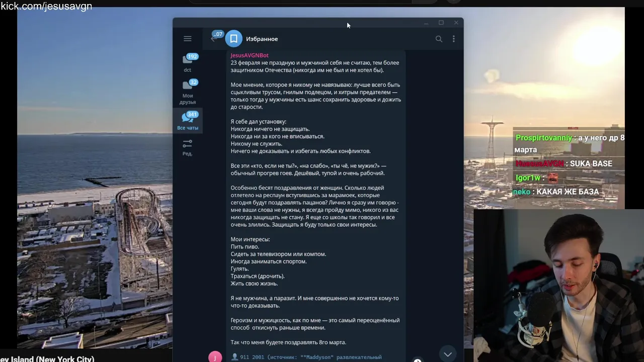
Task: Open the Ред. folder edit option
Action: (x=188, y=148)
